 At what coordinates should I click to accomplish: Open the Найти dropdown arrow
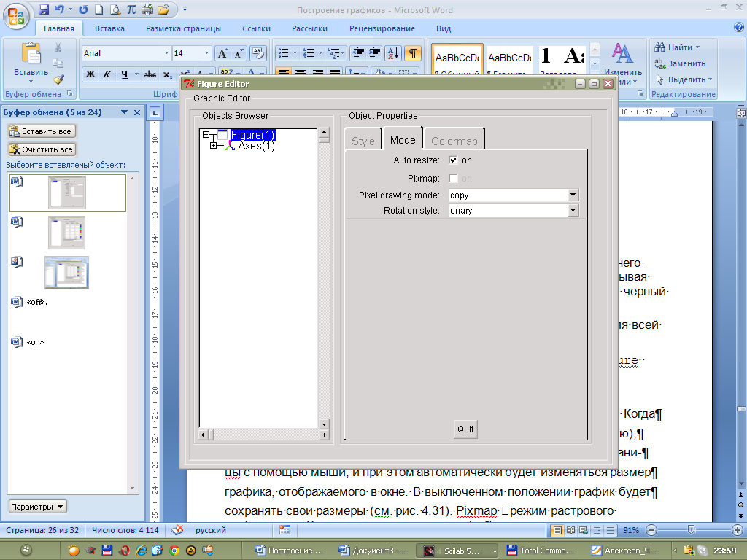pyautogui.click(x=697, y=47)
